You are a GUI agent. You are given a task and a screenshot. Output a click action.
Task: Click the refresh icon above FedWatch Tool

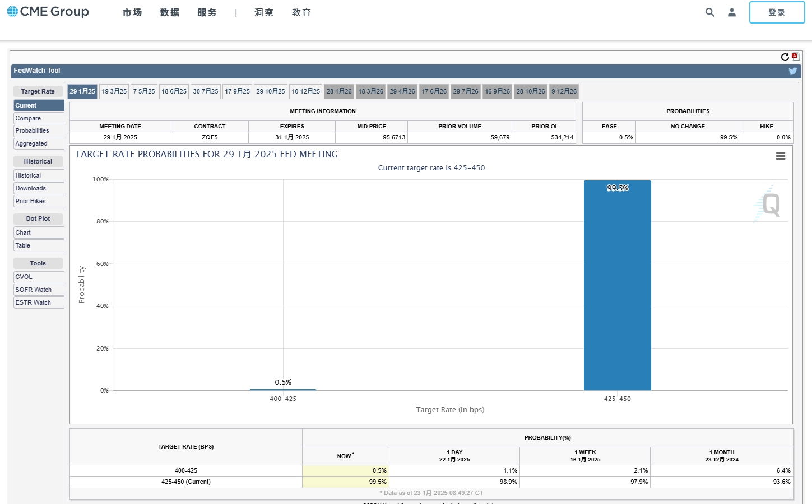(785, 57)
